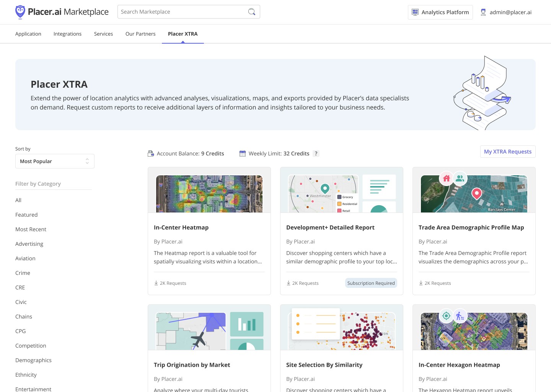
Task: Click the Site Selection By Similarity title
Action: coord(324,365)
